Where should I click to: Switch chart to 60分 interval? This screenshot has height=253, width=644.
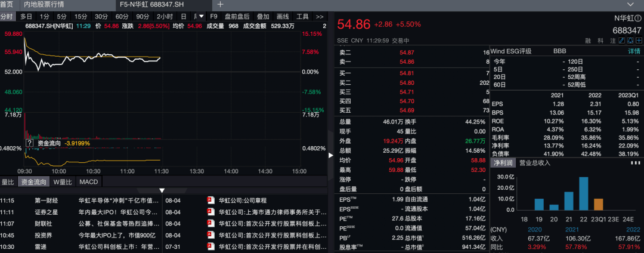pos(122,17)
